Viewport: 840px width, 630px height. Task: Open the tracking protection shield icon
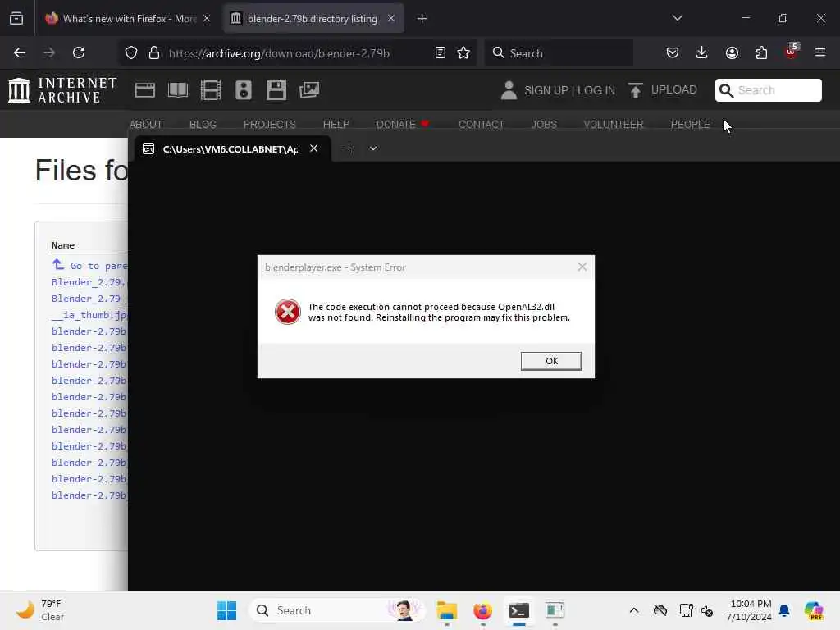[131, 52]
